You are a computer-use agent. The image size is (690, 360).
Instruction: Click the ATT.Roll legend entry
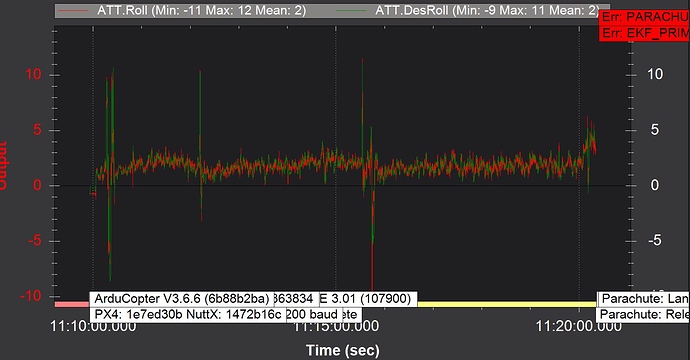coord(182,11)
